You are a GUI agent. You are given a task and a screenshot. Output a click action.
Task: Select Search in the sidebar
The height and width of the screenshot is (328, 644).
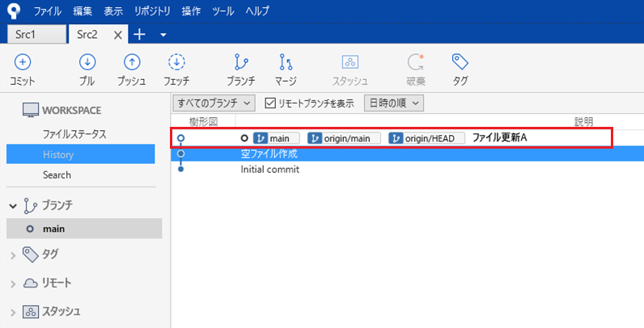(x=57, y=175)
